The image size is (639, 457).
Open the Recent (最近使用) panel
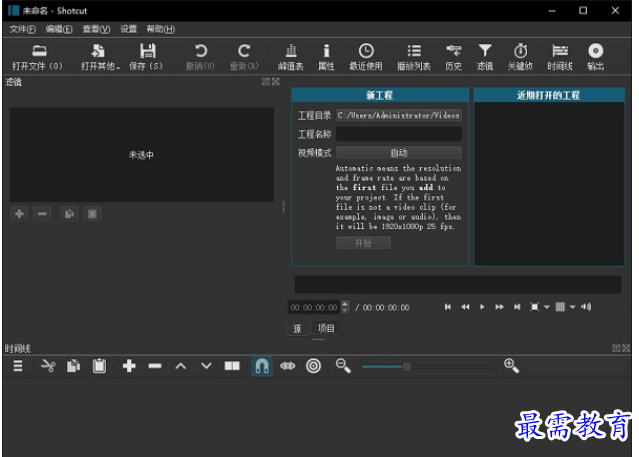pyautogui.click(x=366, y=56)
